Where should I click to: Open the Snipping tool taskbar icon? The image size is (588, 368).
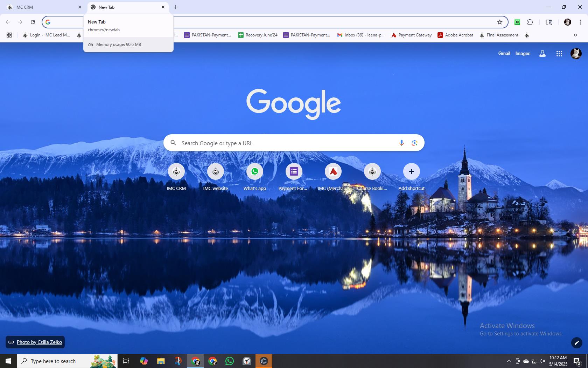point(178,361)
